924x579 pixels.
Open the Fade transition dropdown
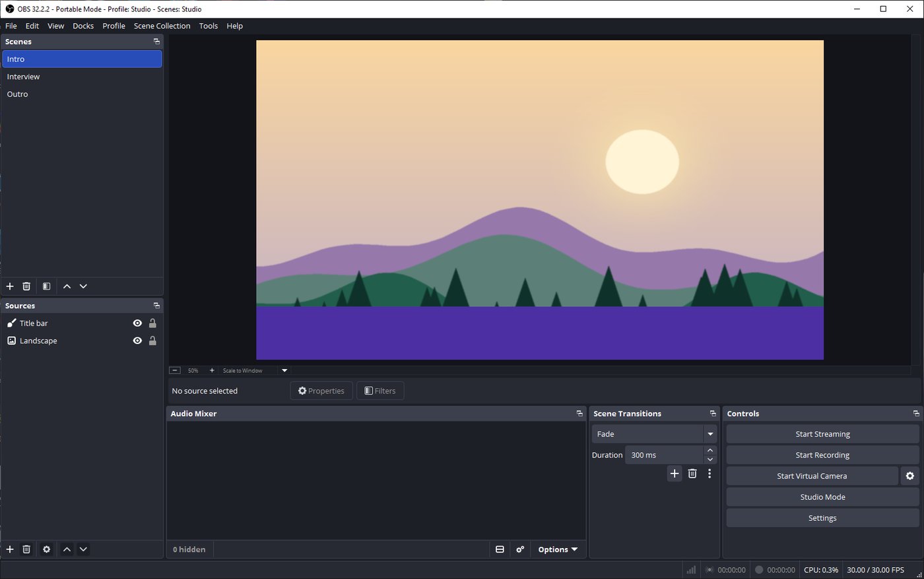(654, 434)
